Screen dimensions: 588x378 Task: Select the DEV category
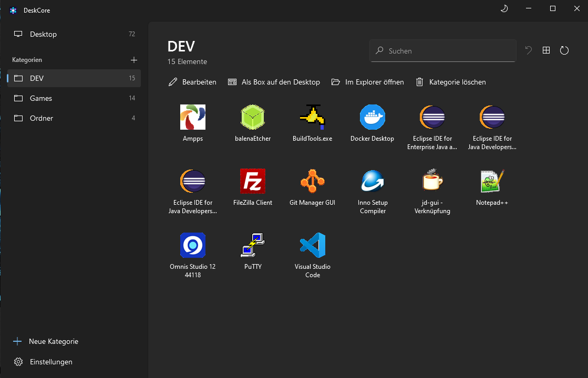(x=74, y=78)
